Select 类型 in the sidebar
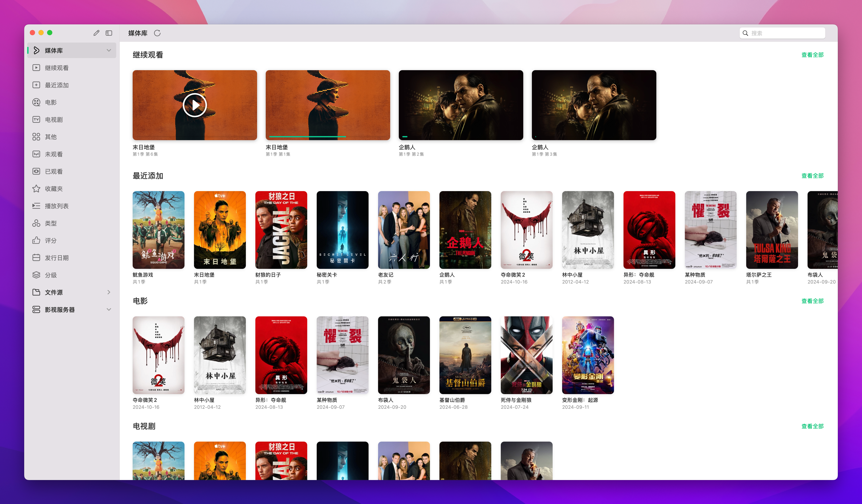 point(72,223)
